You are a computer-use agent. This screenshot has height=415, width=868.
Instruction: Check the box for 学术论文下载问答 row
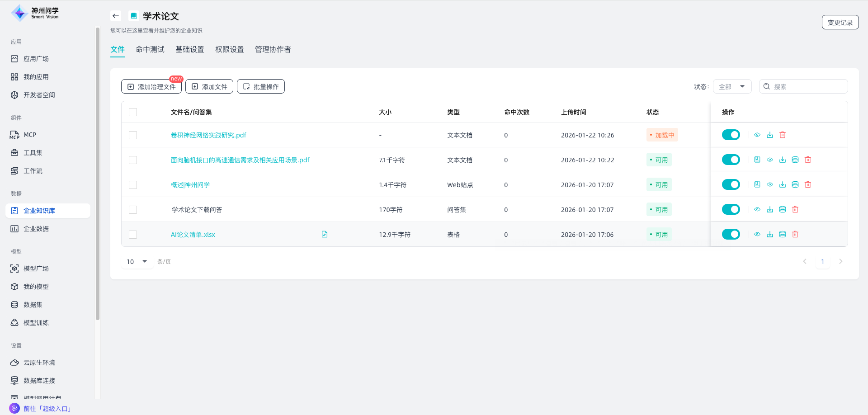pyautogui.click(x=133, y=210)
